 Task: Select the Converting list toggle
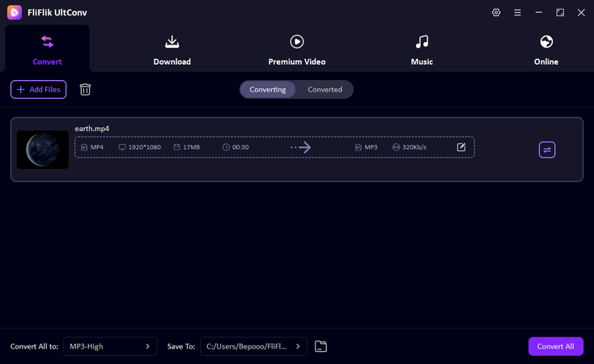click(268, 90)
